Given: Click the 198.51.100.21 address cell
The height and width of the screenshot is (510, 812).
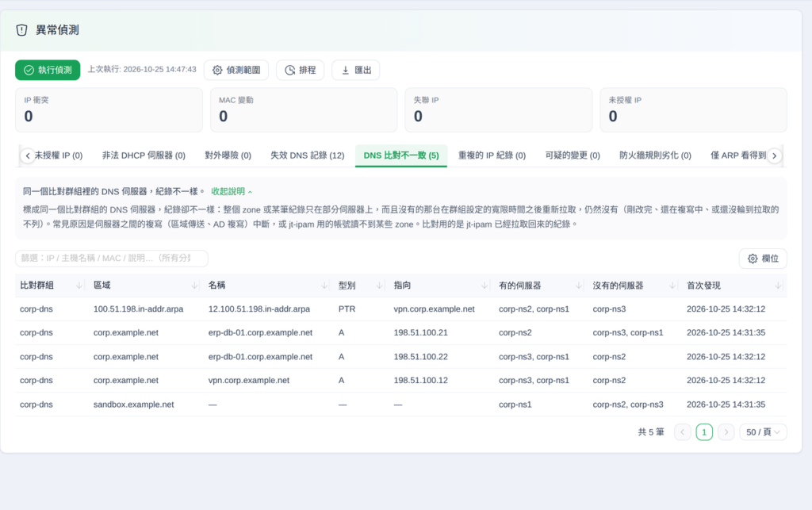Looking at the screenshot, I should pyautogui.click(x=420, y=333).
